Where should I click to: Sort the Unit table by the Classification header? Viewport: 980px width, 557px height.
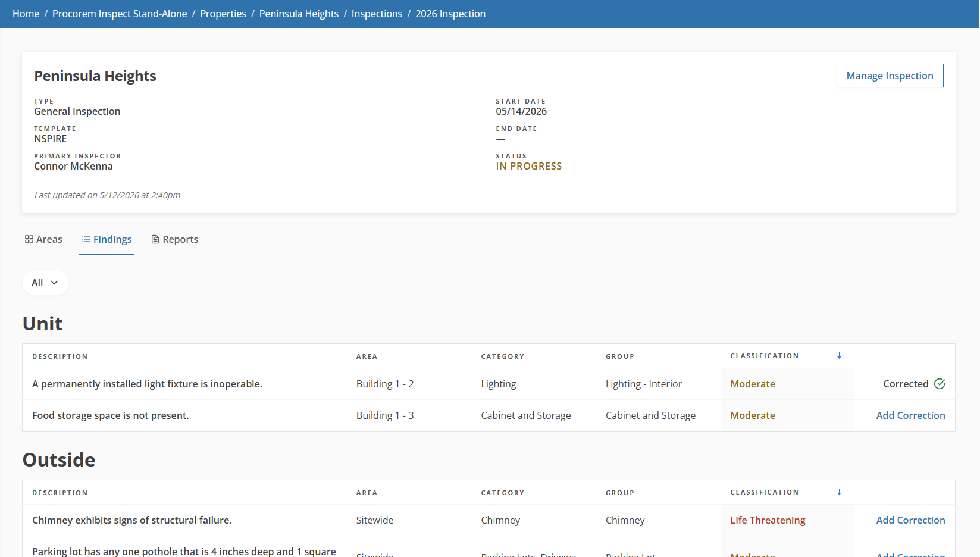(765, 356)
